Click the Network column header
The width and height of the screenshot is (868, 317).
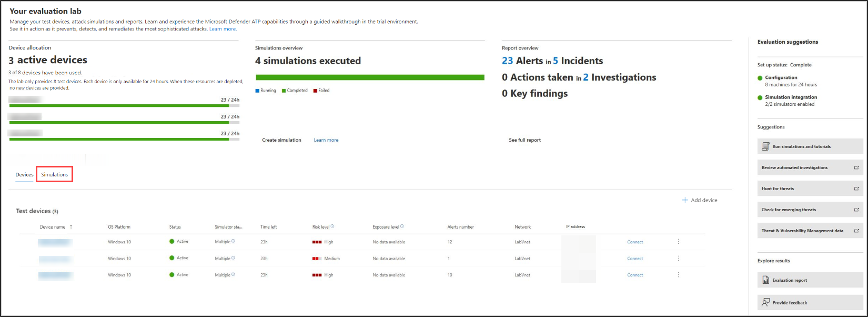pos(522,227)
